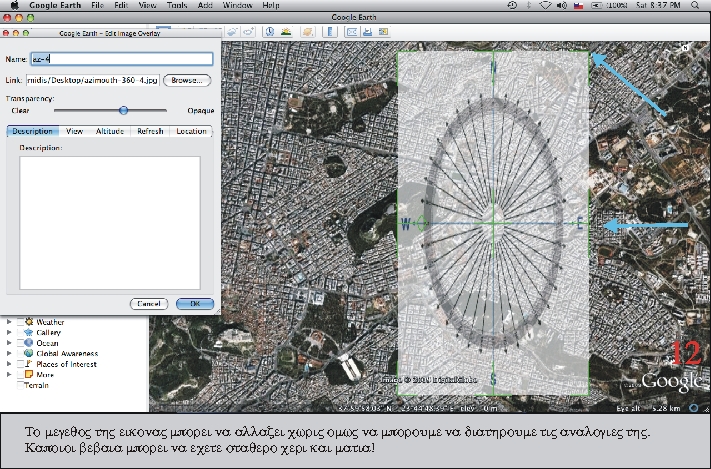Click the green center crosshair of the overlay

click(x=493, y=223)
